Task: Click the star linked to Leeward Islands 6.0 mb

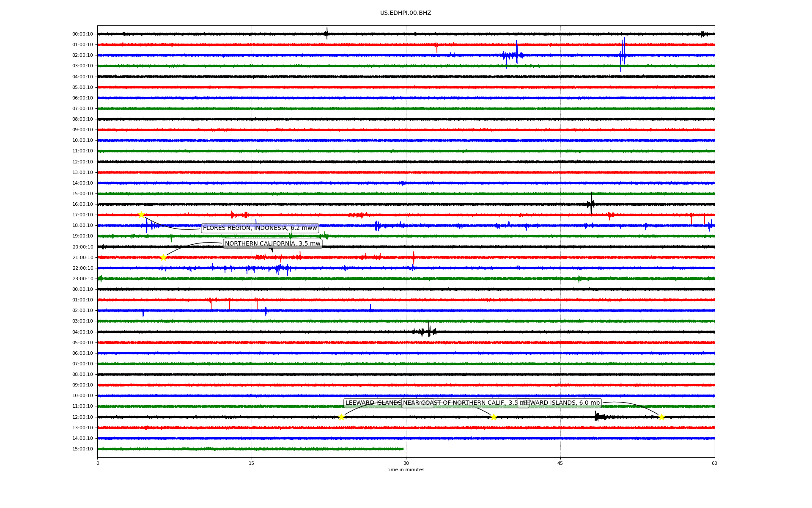Action: click(x=661, y=417)
